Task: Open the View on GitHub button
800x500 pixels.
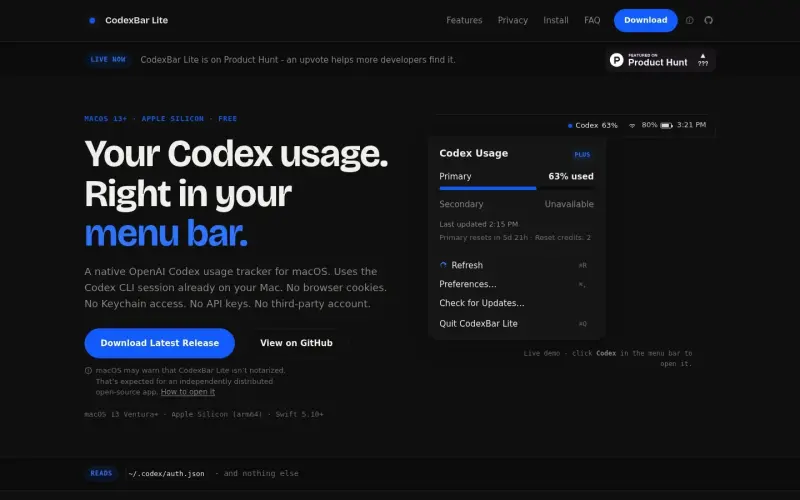Action: [x=296, y=343]
